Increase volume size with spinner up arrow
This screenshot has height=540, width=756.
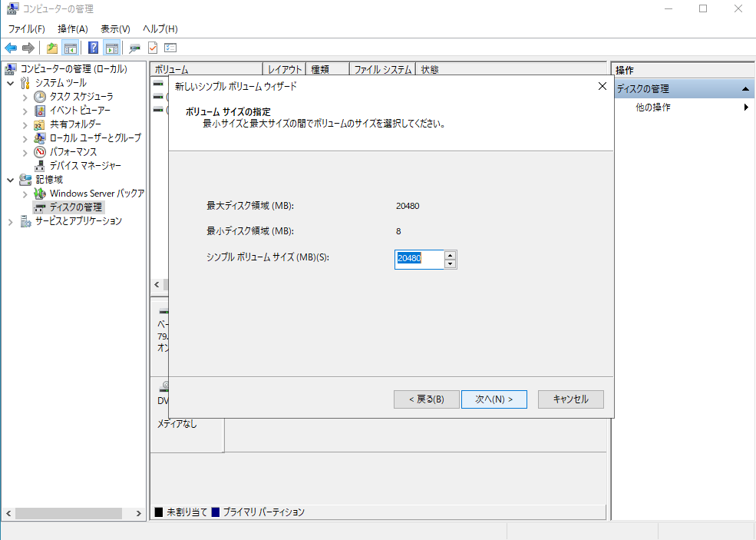(x=451, y=255)
